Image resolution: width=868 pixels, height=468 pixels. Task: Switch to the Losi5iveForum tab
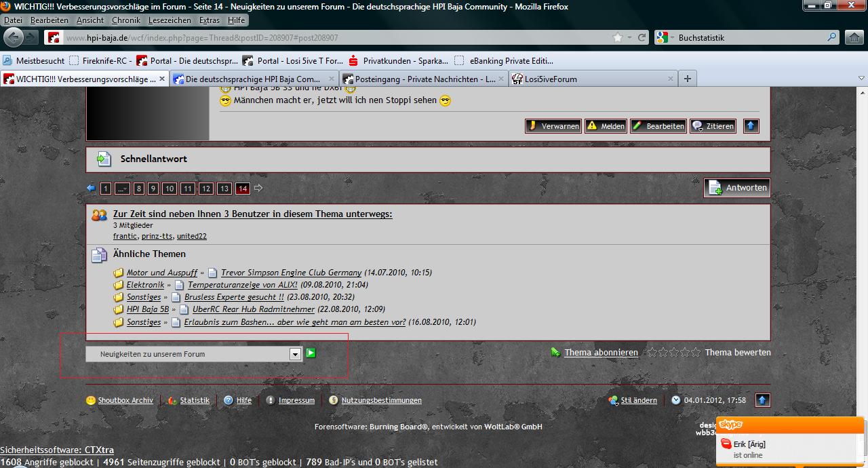click(593, 79)
